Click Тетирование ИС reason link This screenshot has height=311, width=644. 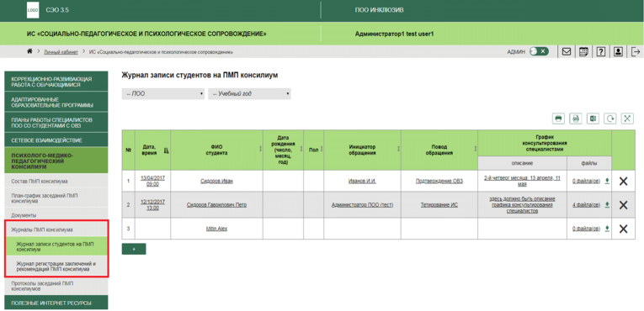[x=439, y=205]
